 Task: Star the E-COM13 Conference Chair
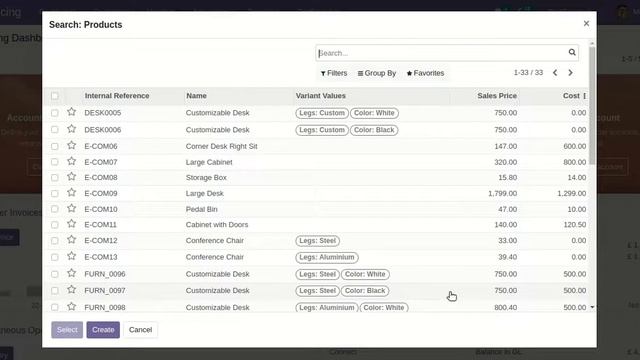click(x=71, y=256)
